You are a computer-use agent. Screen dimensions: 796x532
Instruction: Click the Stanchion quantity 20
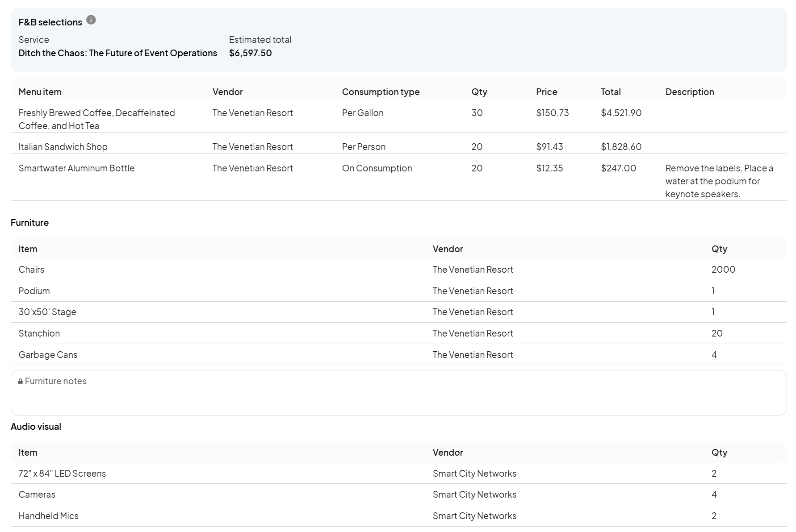pyautogui.click(x=717, y=333)
